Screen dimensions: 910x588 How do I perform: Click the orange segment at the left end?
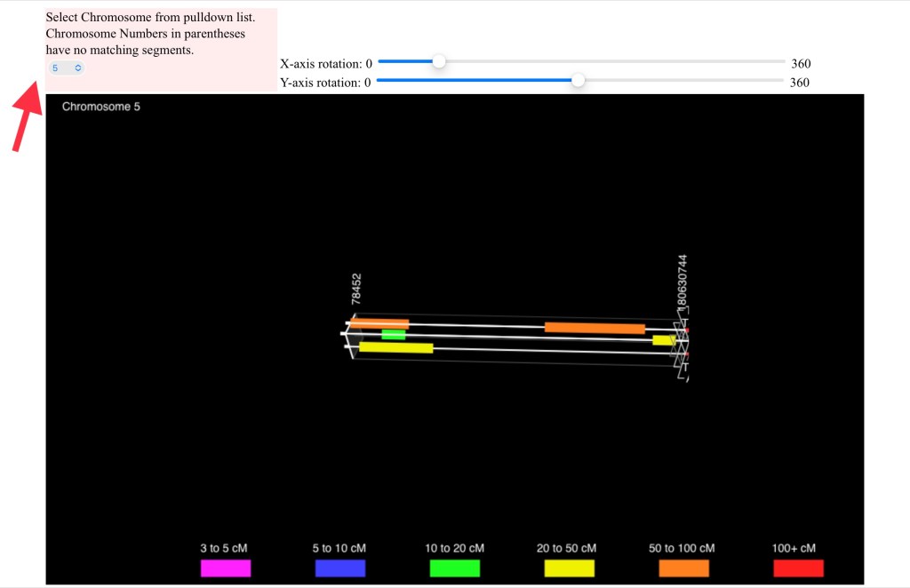[380, 323]
